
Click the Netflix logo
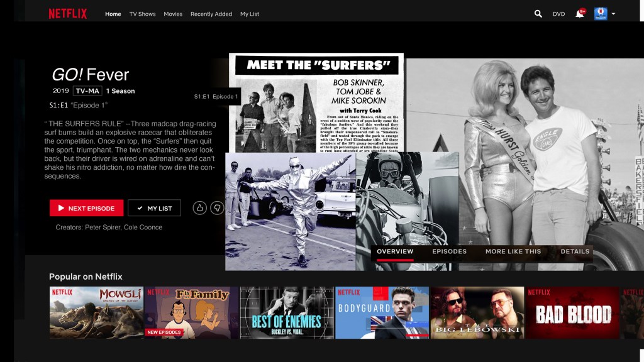click(68, 14)
